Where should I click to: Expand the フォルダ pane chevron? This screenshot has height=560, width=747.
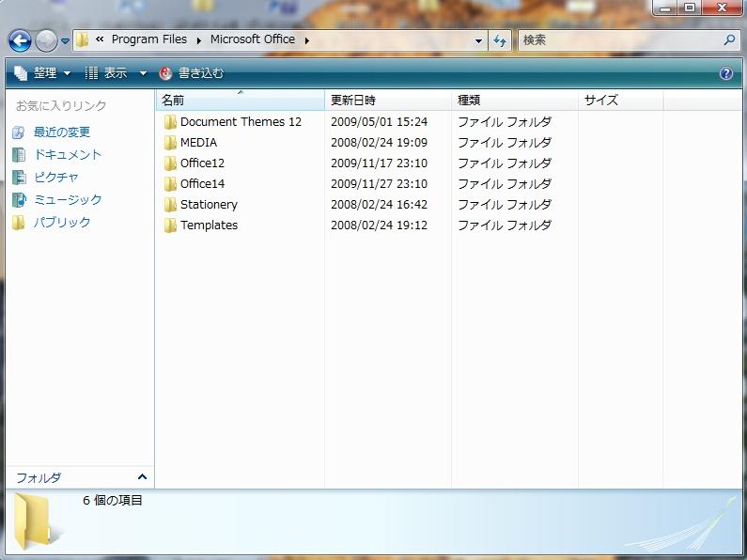tap(142, 476)
